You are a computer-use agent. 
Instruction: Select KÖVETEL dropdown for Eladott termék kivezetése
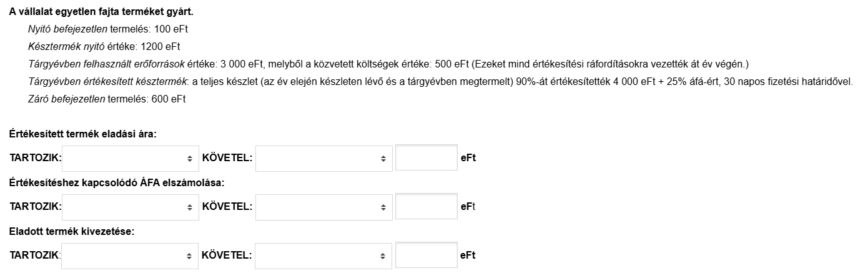tap(323, 256)
